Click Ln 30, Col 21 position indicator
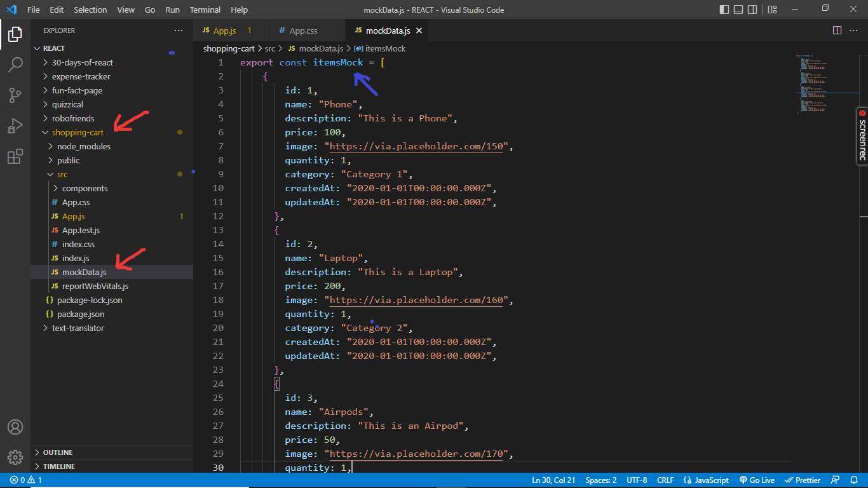This screenshot has height=488, width=868. 553,480
